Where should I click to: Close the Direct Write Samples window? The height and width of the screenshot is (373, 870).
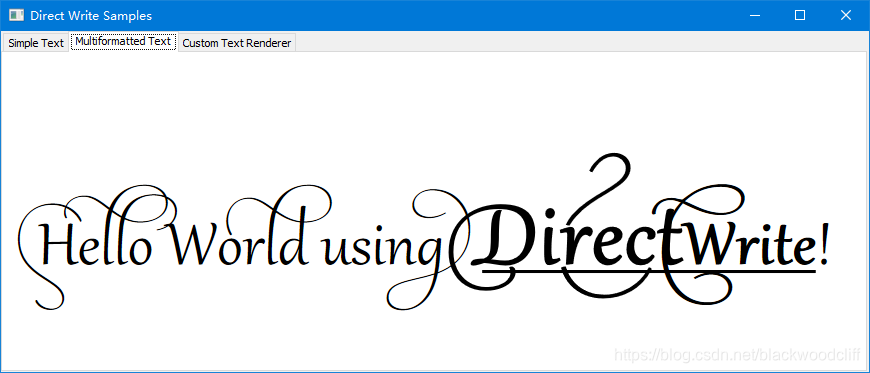tap(846, 16)
